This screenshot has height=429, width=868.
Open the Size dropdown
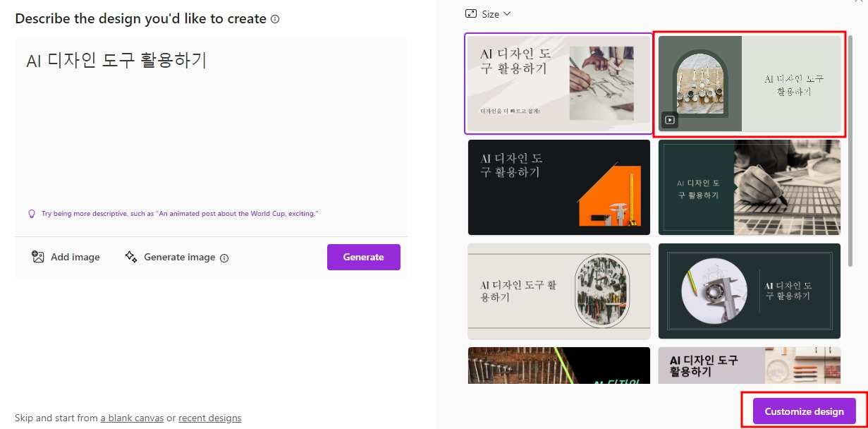(x=488, y=14)
